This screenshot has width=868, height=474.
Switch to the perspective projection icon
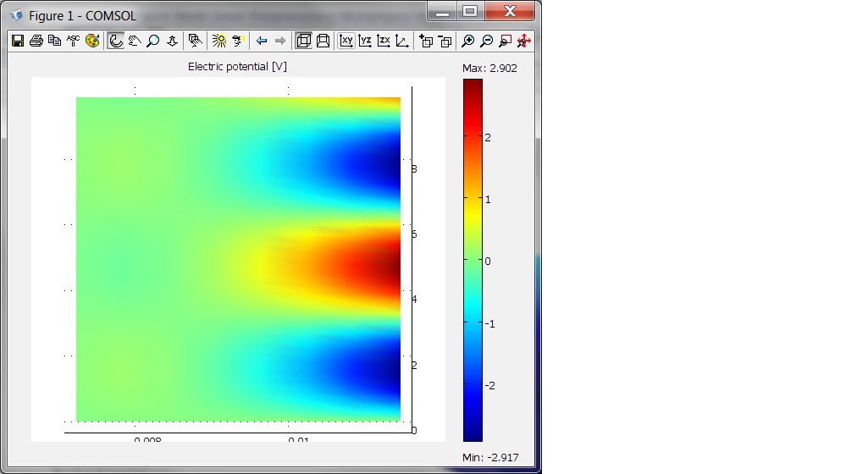click(323, 41)
